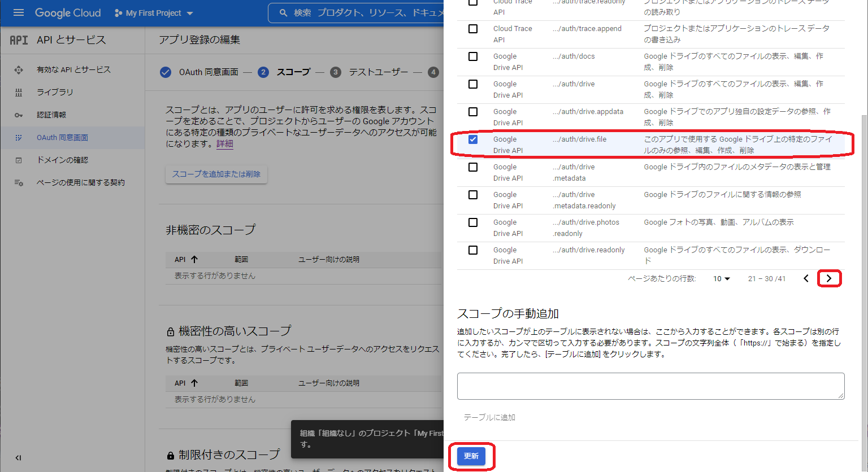Check the .../auth/drive scope checkbox
Viewport: 868px width, 472px height.
pyautogui.click(x=473, y=84)
